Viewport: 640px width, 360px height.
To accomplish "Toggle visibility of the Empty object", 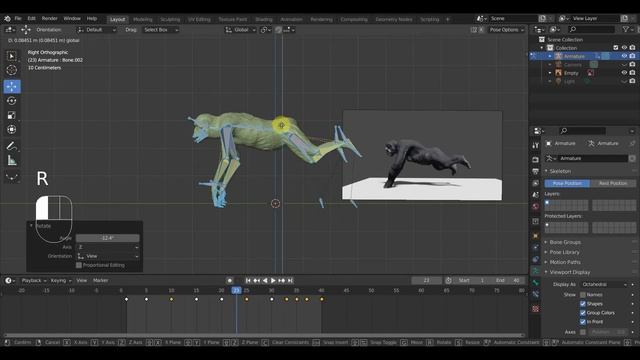I will point(624,73).
